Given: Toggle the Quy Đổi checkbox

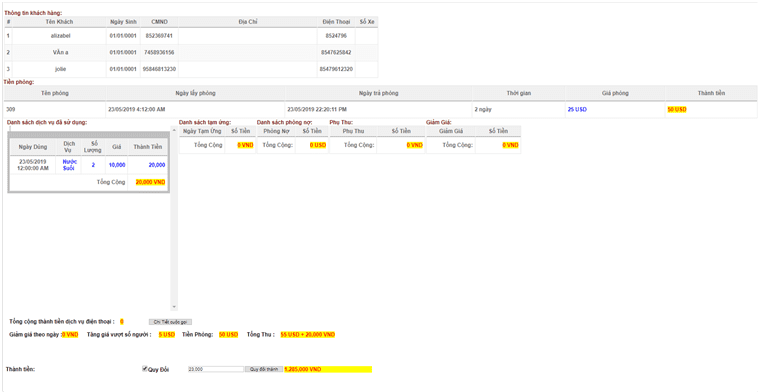Looking at the screenshot, I should 144,369.
